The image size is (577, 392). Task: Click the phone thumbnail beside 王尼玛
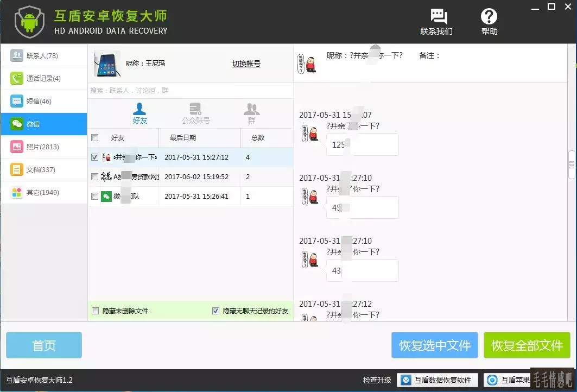[107, 64]
